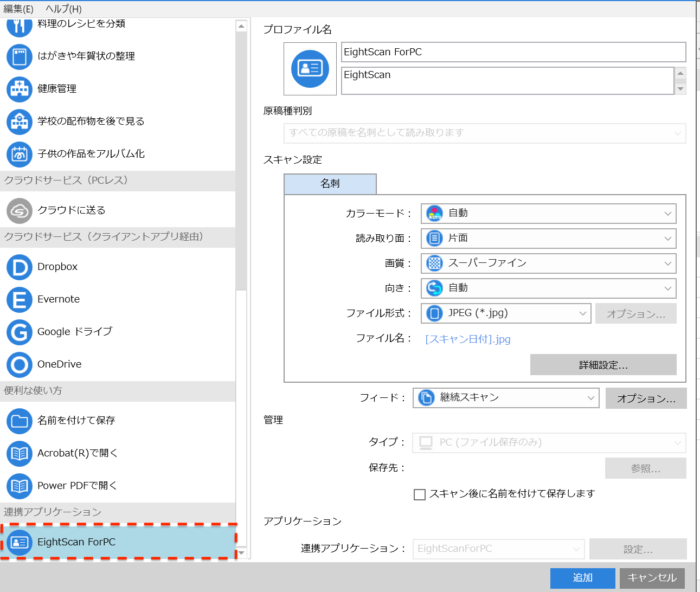Open the タイプ dropdown

click(x=549, y=443)
